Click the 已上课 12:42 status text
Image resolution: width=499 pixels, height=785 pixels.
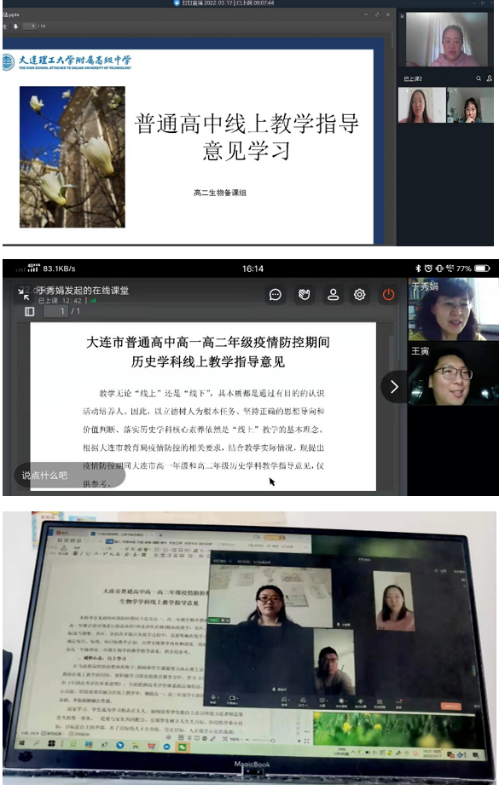click(60, 301)
